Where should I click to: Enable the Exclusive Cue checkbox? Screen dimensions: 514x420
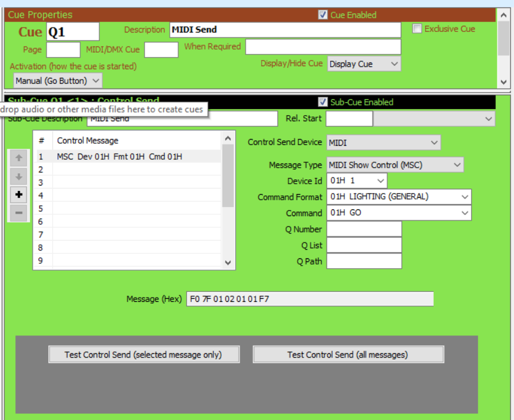[417, 29]
